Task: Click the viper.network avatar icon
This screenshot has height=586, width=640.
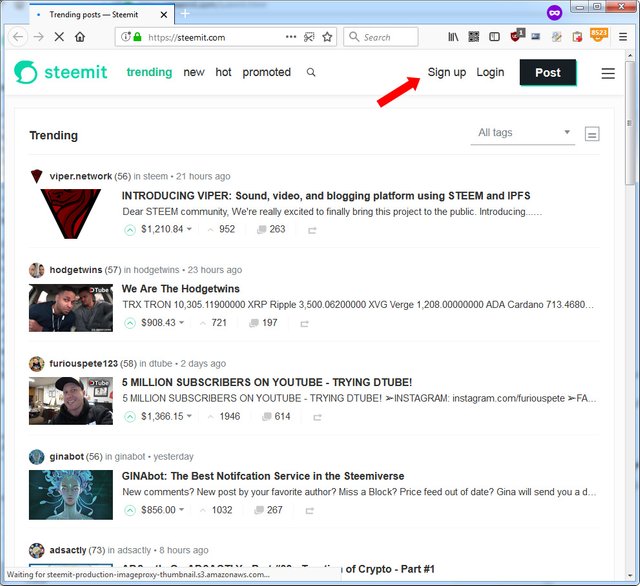Action: tap(37, 176)
